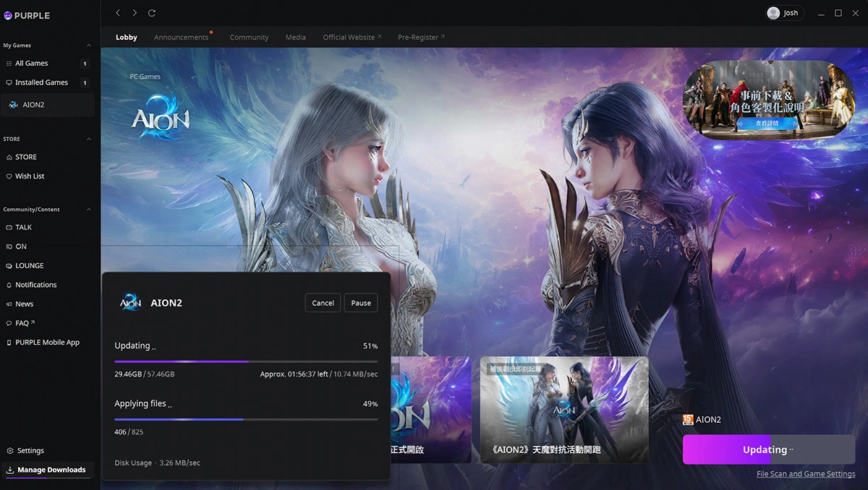Switch to the Lobby tab
The image size is (868, 490).
click(126, 37)
